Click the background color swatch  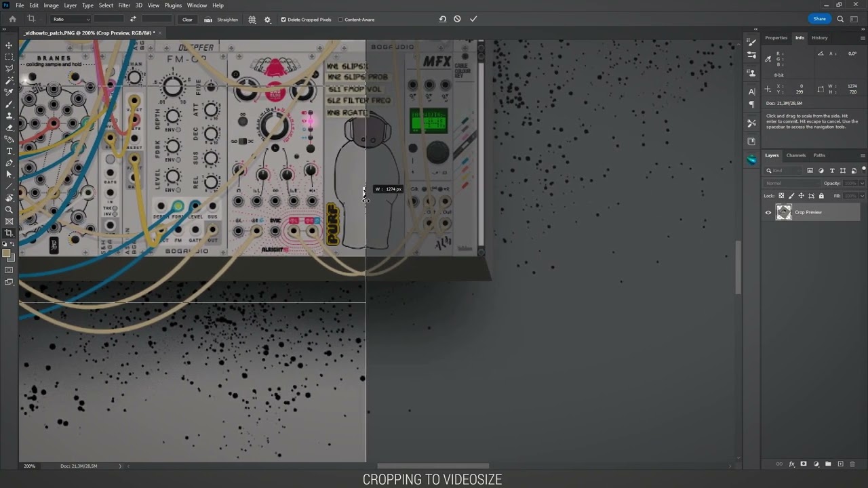pyautogui.click(x=11, y=257)
